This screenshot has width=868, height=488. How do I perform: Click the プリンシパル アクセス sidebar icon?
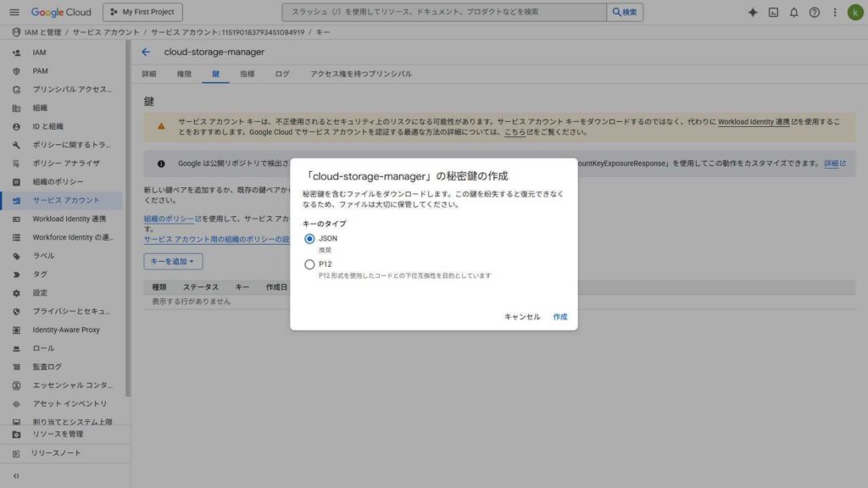pyautogui.click(x=16, y=90)
